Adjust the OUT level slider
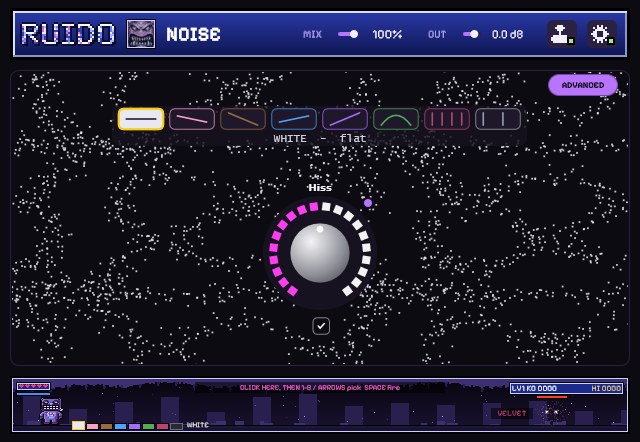 click(471, 34)
